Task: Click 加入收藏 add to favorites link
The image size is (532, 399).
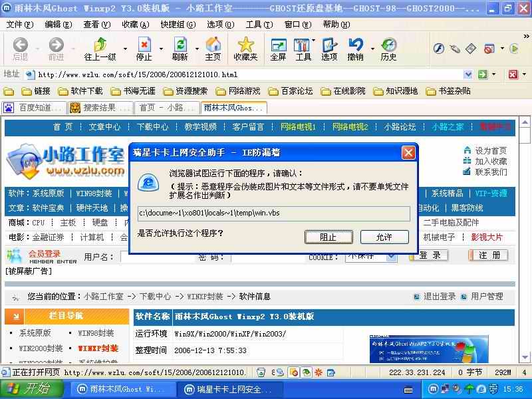Action: tap(491, 161)
